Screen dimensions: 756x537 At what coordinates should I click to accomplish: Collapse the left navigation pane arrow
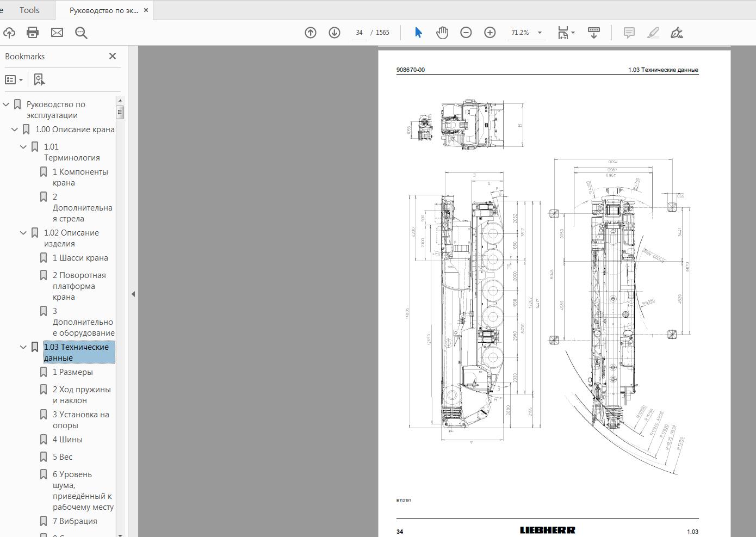(133, 294)
